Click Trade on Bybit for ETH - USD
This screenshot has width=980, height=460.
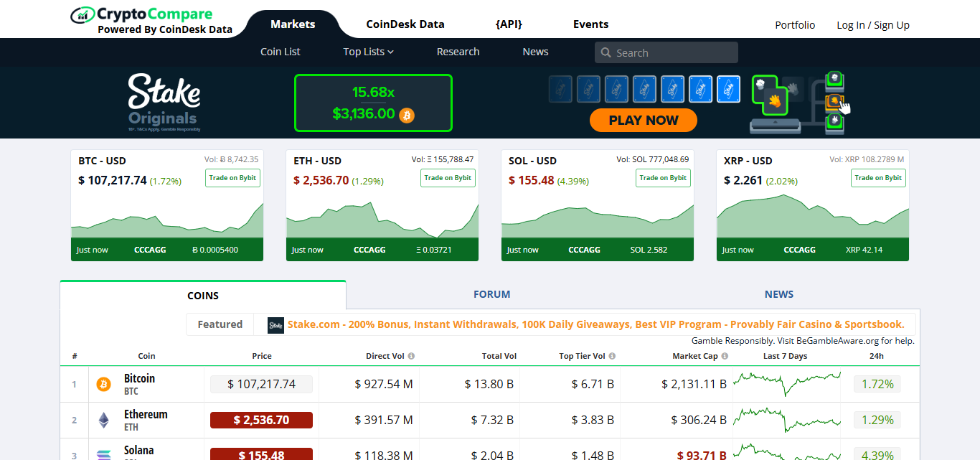point(448,178)
